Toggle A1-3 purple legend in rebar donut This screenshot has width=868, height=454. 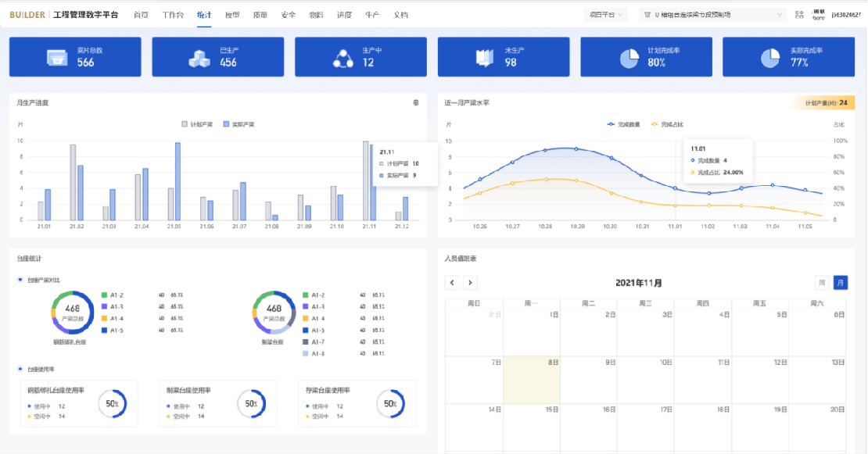point(113,307)
